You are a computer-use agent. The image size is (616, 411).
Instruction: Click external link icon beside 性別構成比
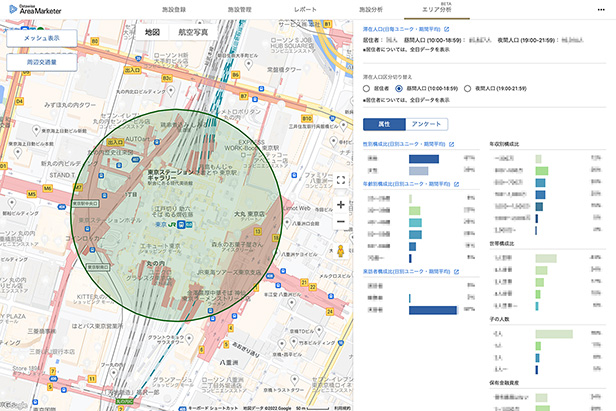click(x=451, y=144)
